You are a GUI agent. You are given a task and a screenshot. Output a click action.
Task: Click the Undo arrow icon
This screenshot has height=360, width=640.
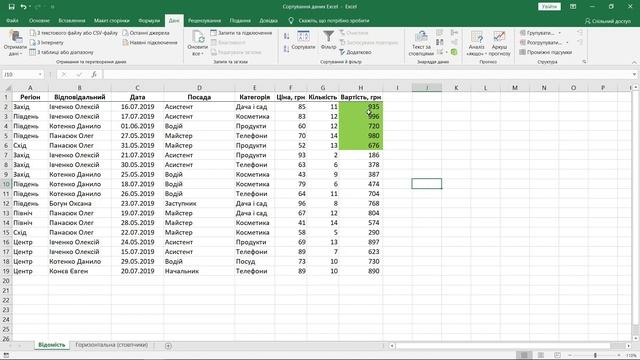[23, 7]
